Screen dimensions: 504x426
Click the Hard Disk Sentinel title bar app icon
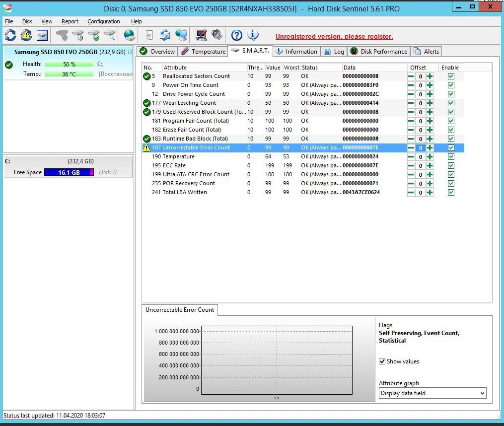(x=7, y=8)
